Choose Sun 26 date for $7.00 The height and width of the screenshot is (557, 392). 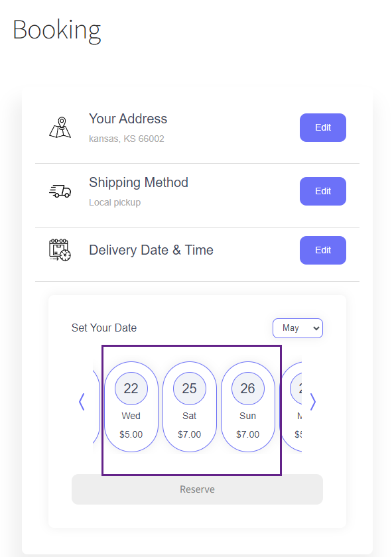click(x=247, y=406)
